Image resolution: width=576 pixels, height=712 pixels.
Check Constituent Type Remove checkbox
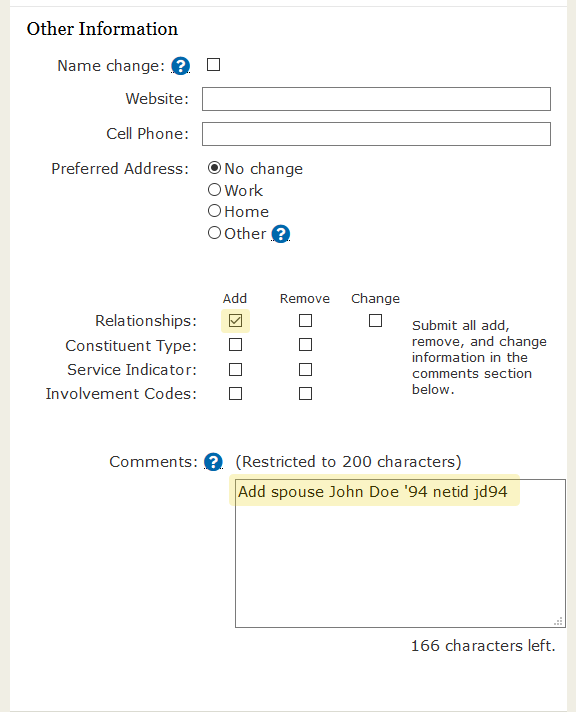[x=305, y=345]
